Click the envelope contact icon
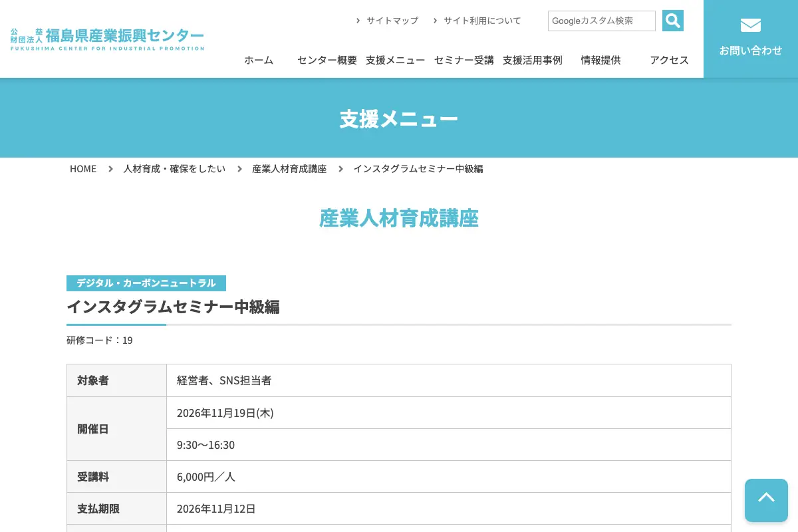The width and height of the screenshot is (798, 532). coord(751,25)
